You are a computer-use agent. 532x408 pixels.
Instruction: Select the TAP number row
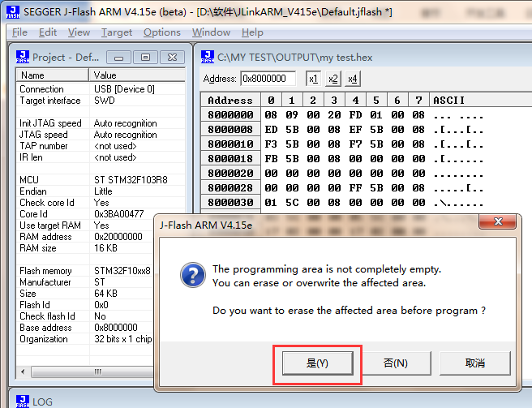[x=101, y=146]
